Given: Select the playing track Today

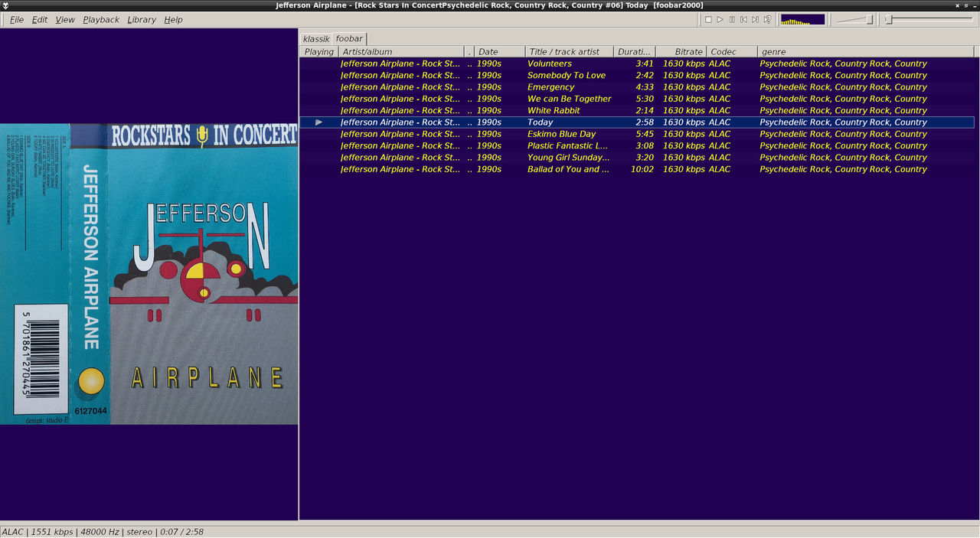Looking at the screenshot, I should pos(636,122).
